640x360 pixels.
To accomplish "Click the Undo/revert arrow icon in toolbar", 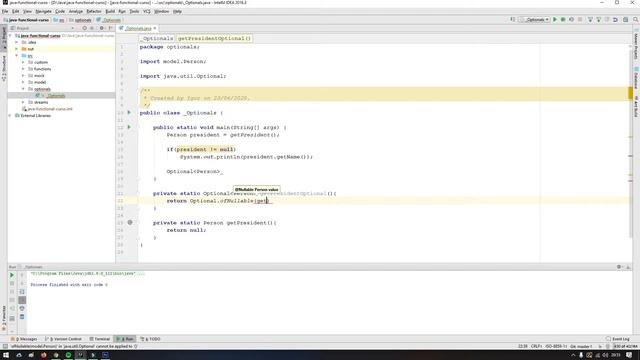I will (615, 20).
